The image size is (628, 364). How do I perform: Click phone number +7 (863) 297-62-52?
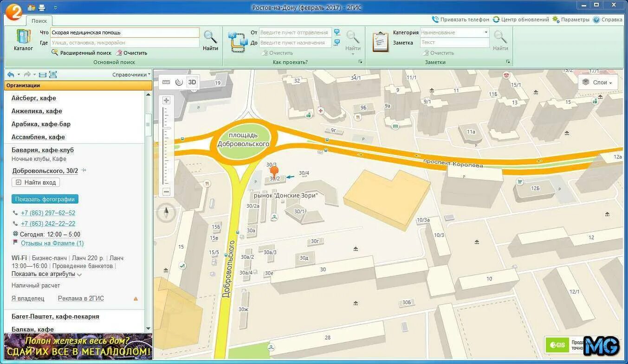point(48,213)
